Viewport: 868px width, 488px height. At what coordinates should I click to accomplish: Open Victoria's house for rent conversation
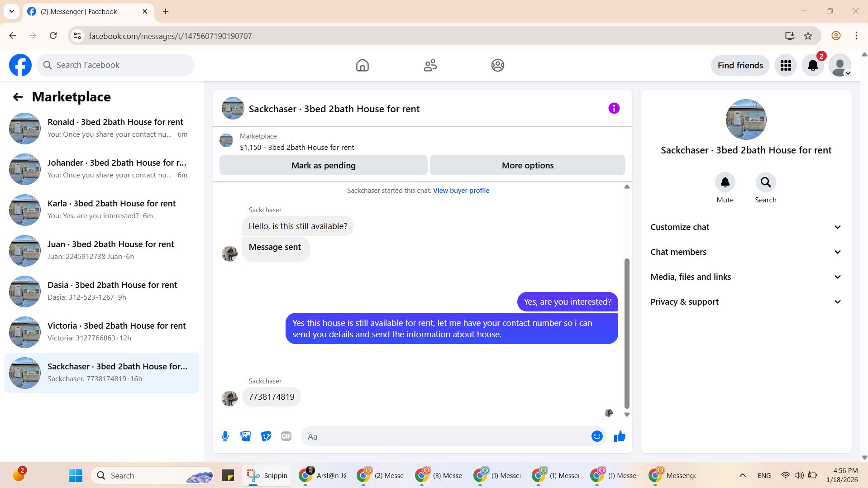tap(102, 332)
